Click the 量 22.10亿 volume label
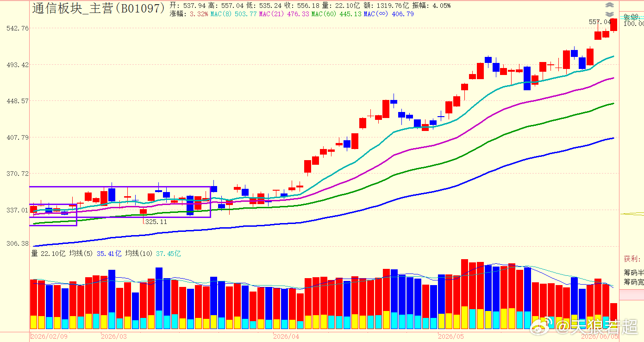Viewport: 644px width, 342px height. [x=48, y=253]
